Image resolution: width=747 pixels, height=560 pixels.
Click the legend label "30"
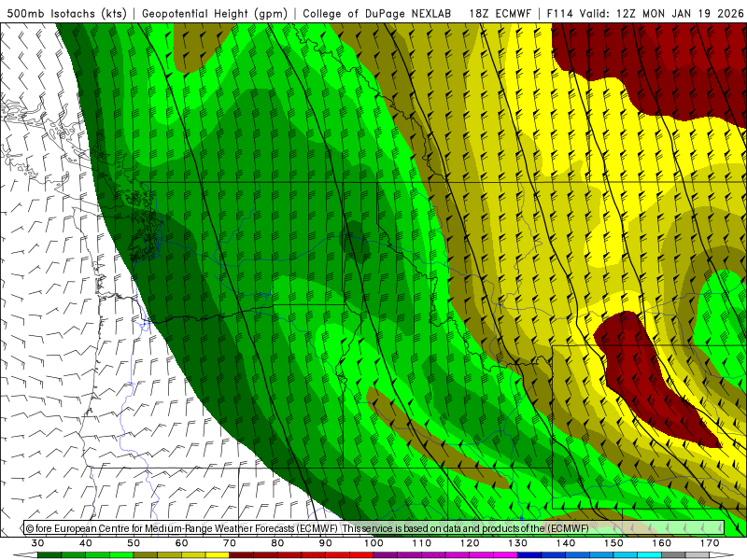[x=37, y=543]
